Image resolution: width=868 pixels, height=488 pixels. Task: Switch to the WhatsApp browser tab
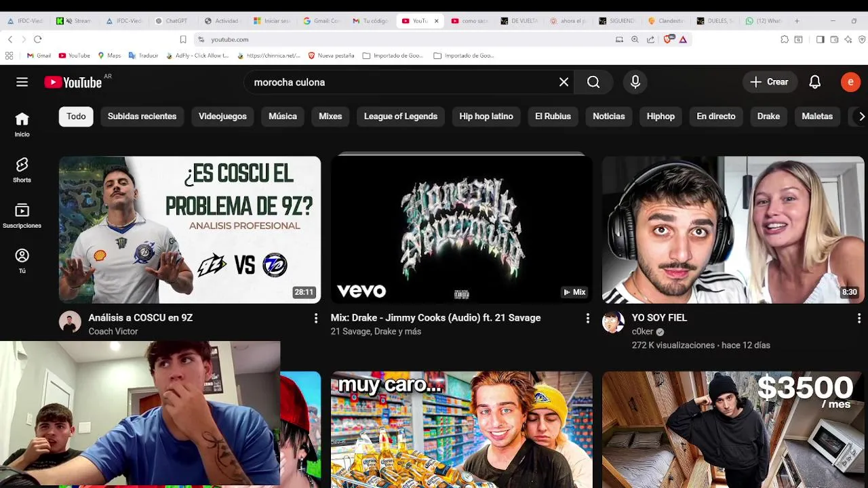(x=764, y=21)
